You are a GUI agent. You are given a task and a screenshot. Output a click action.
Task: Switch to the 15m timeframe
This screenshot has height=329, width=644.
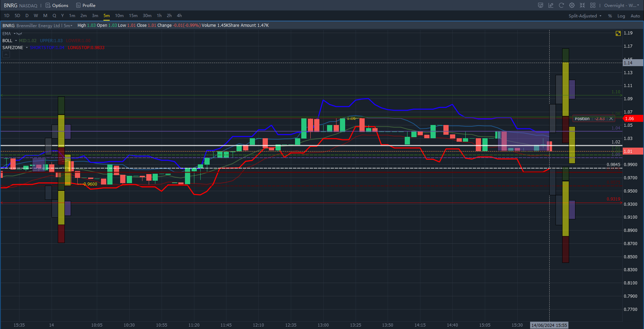[133, 16]
